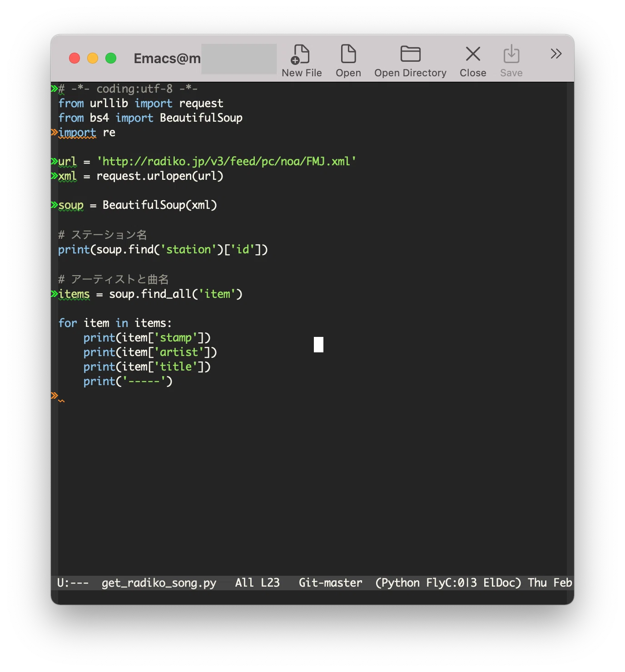The height and width of the screenshot is (672, 625).
Task: Click the 'アーティストと曲名' comment line
Action: coord(114,279)
